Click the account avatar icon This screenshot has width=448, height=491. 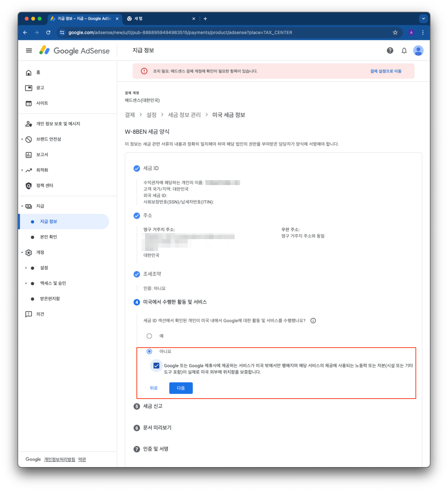pos(418,51)
